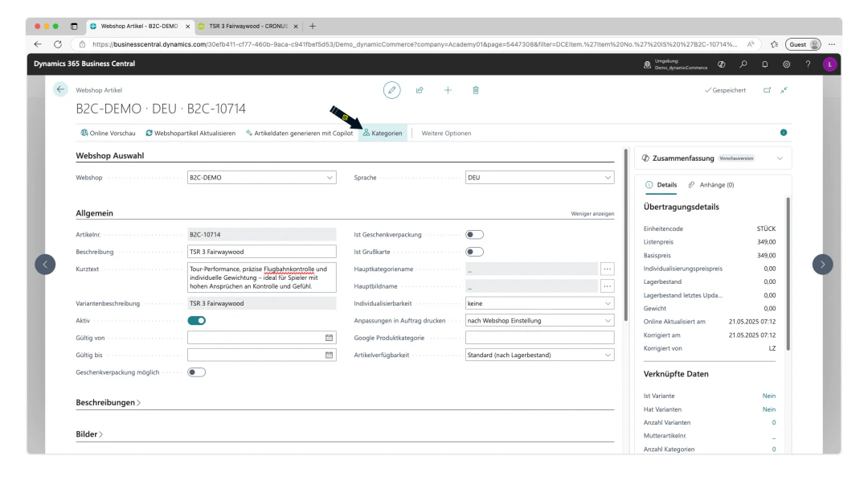Click Anzahl Kategorien value 0
The height and width of the screenshot is (489, 868).
[x=774, y=449]
